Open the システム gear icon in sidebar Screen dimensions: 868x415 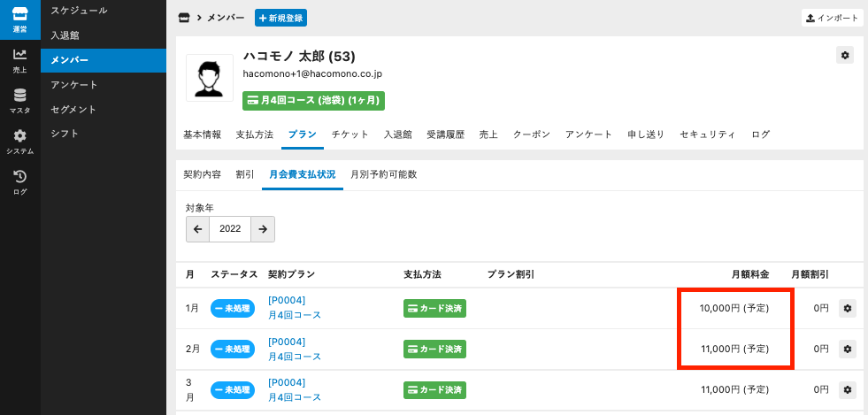pos(19,141)
